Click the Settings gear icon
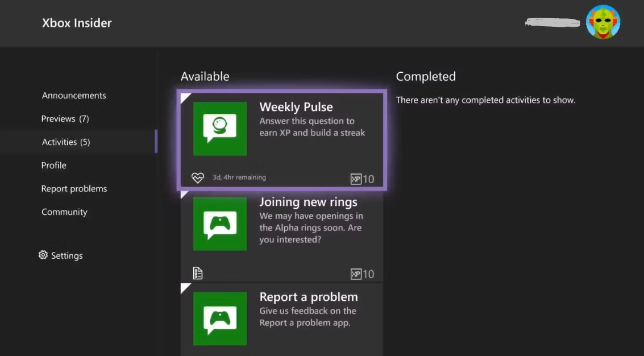The width and height of the screenshot is (644, 356). coord(43,255)
